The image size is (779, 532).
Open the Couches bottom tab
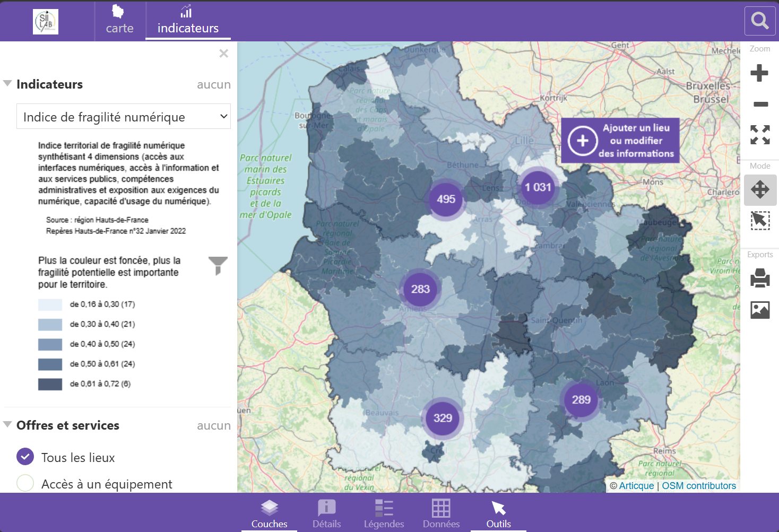[270, 513]
